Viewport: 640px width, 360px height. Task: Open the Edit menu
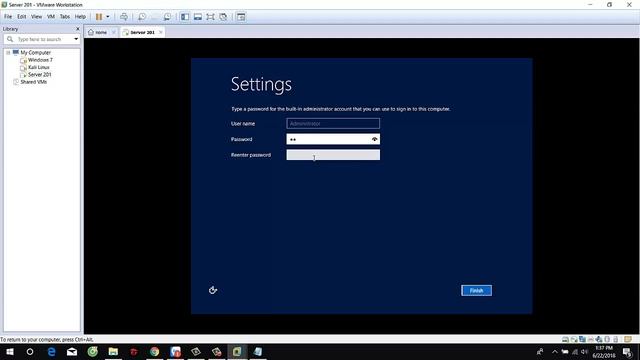tap(22, 17)
